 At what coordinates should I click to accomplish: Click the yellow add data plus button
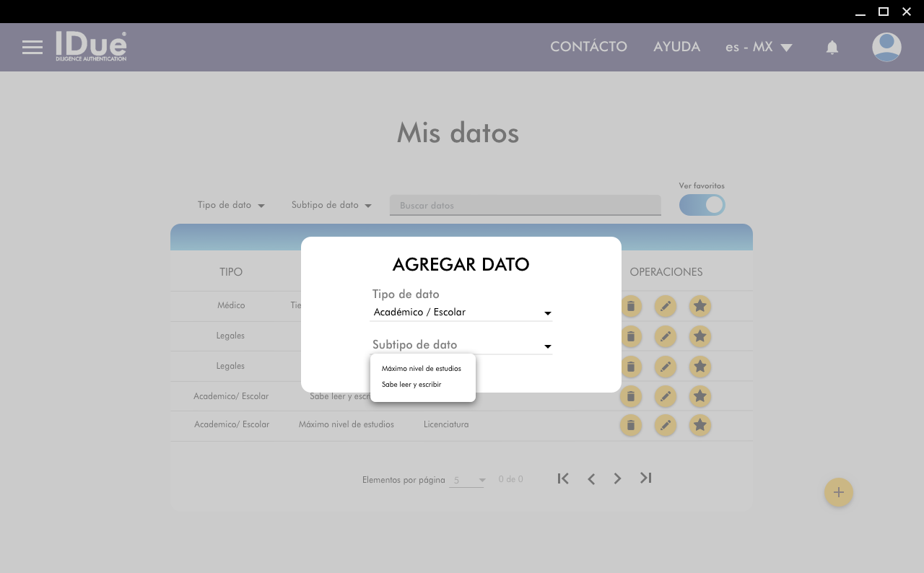838,492
